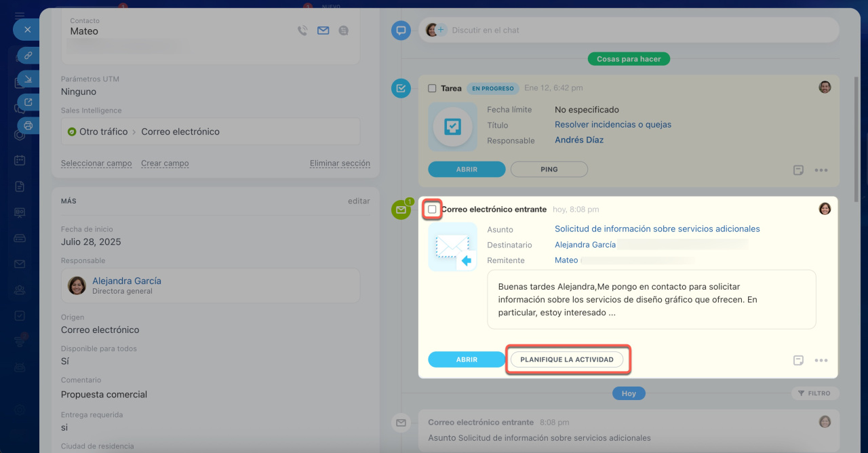This screenshot has height=453, width=868.
Task: Click the copy link icon in the side panel
Action: [28, 56]
